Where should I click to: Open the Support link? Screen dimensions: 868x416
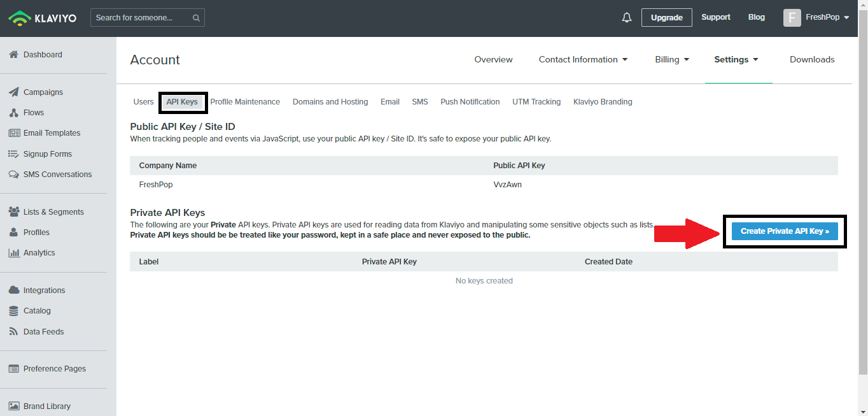click(x=716, y=17)
